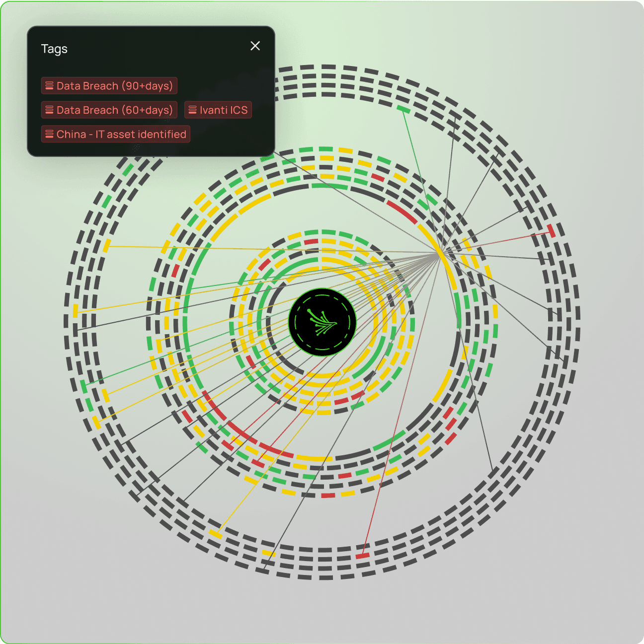Click the stack icon in Data Breach (90+days)
The width and height of the screenshot is (644, 644).
click(x=50, y=86)
